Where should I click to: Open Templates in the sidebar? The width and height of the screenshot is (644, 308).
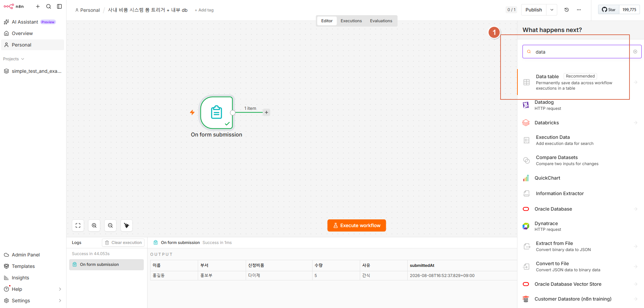coord(33,266)
